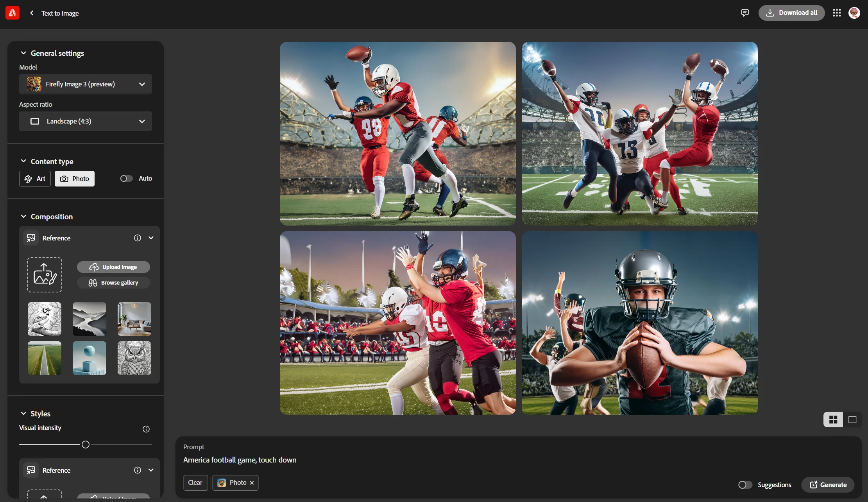This screenshot has width=868, height=502.
Task: Click the user profile avatar
Action: point(854,13)
